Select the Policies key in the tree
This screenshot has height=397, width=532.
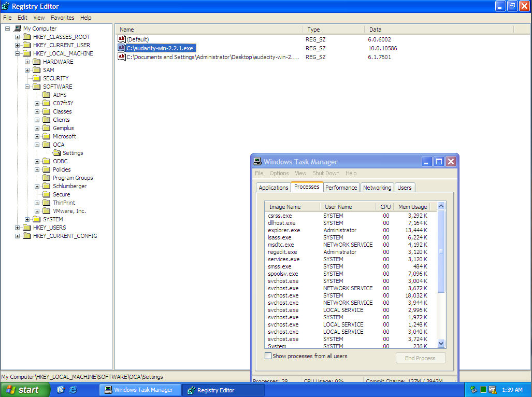click(62, 169)
